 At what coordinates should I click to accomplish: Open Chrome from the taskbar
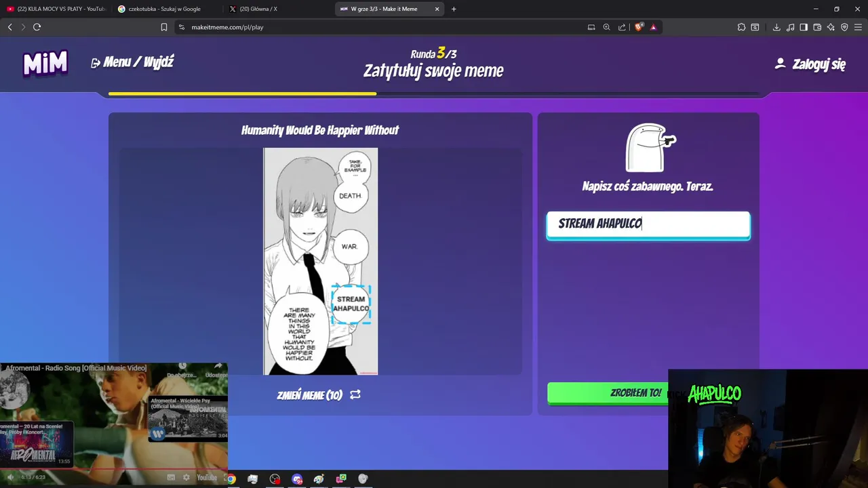tap(231, 479)
